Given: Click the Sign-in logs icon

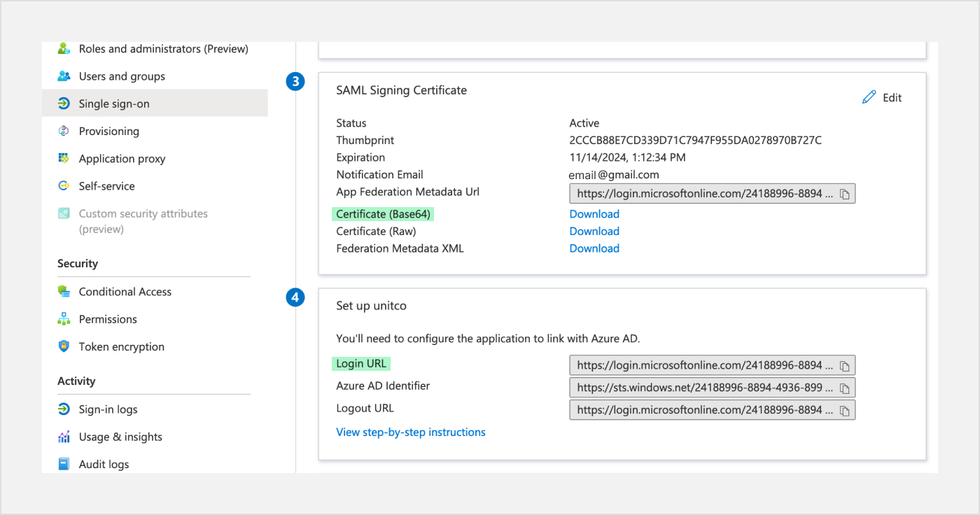Looking at the screenshot, I should click(x=64, y=409).
